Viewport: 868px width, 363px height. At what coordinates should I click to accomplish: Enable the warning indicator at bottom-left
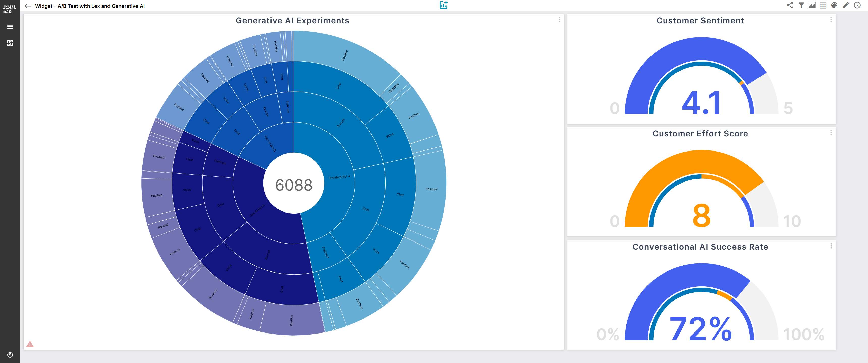(x=30, y=344)
